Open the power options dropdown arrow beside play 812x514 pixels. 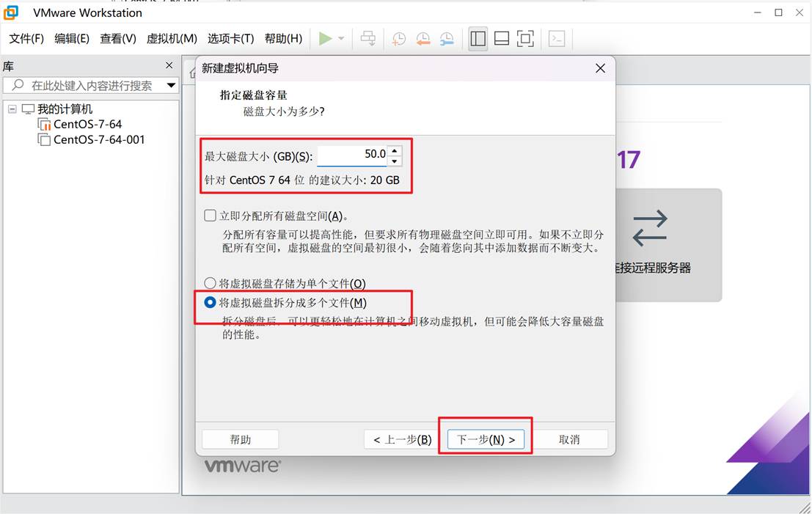click(x=341, y=39)
